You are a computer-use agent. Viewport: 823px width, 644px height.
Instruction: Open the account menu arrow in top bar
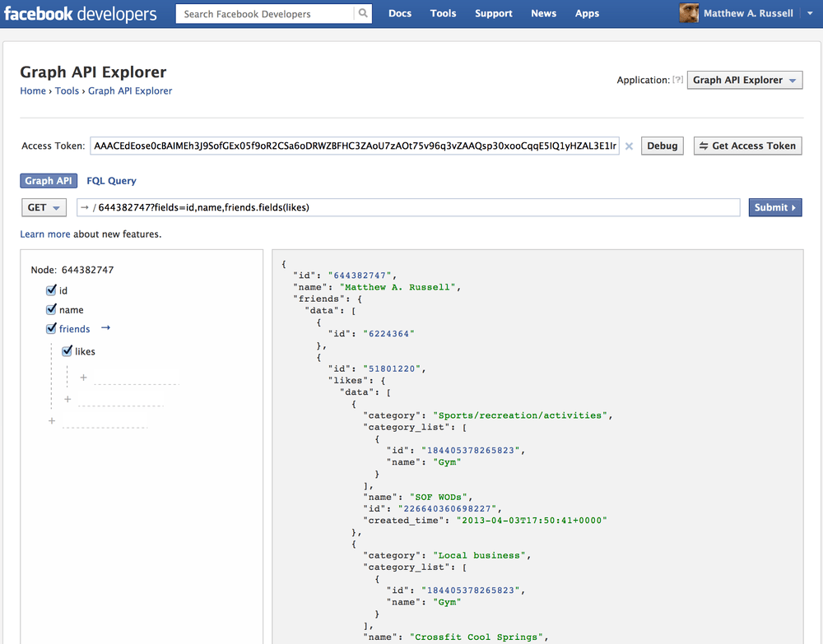coord(810,14)
